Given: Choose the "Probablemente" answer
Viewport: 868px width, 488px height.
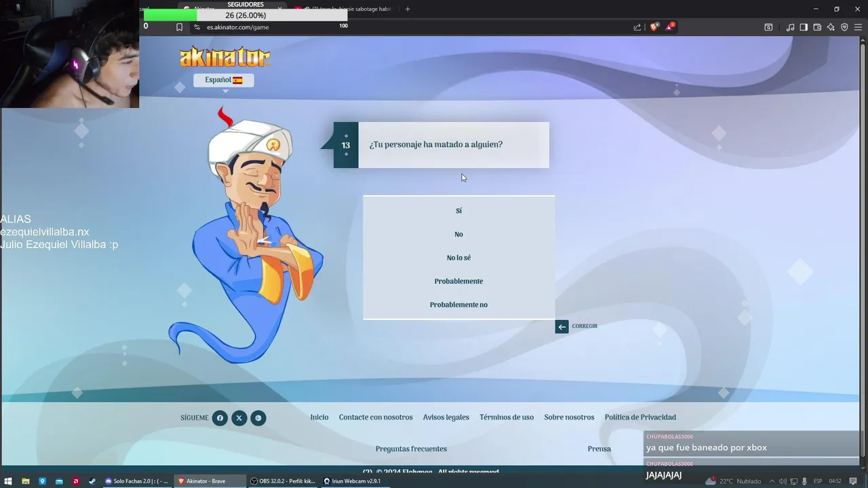Looking at the screenshot, I should (x=458, y=281).
